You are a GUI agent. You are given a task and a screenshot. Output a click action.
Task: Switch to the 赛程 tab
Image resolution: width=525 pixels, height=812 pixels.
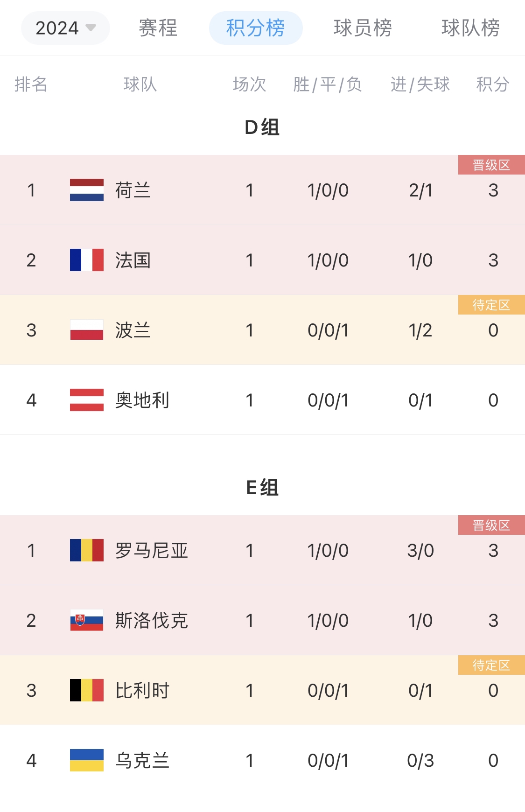pos(158,28)
